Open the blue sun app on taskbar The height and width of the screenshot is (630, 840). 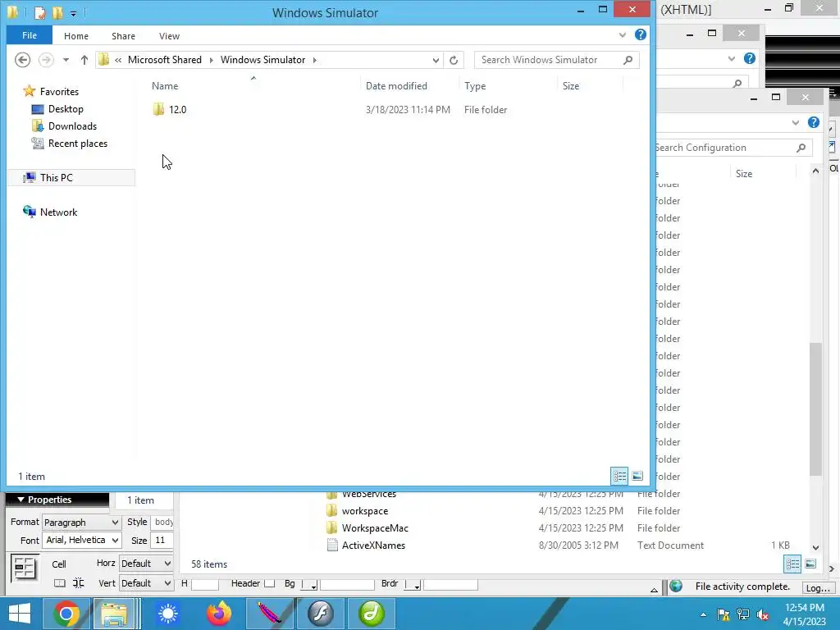[168, 614]
